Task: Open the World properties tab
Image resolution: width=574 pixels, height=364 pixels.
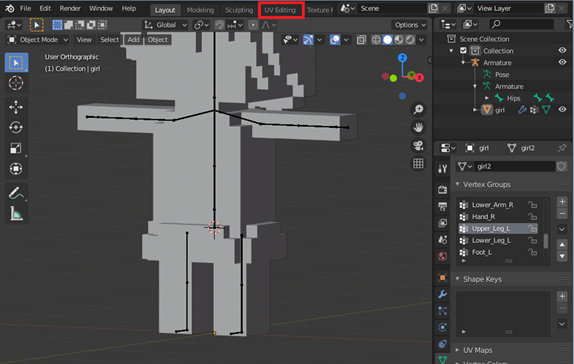Action: tap(442, 256)
